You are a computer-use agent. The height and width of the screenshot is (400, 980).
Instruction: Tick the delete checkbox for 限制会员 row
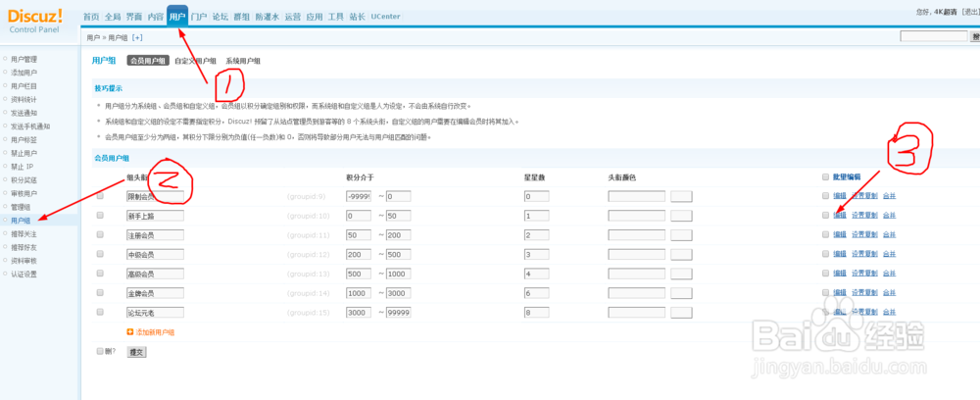pos(101,196)
